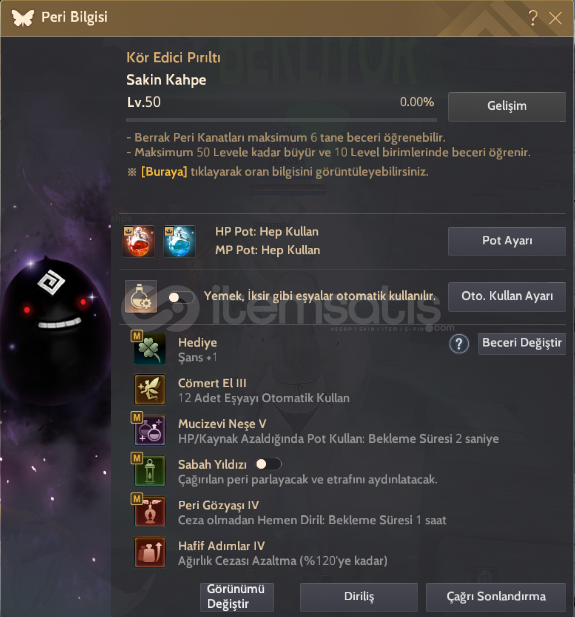
Task: Click the Diriliş revive button
Action: tap(359, 597)
